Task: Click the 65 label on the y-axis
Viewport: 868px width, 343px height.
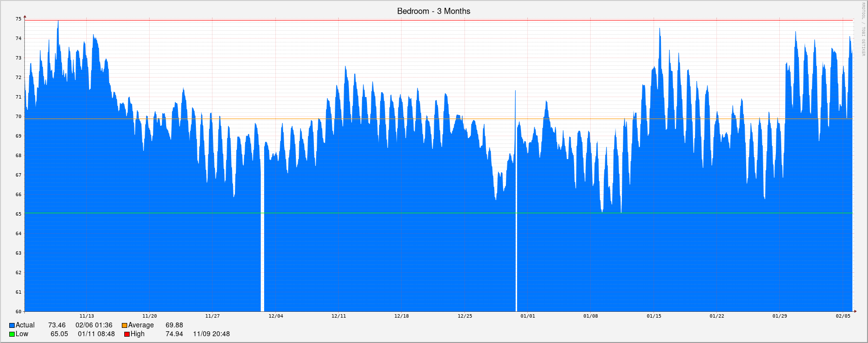Action: coord(19,214)
